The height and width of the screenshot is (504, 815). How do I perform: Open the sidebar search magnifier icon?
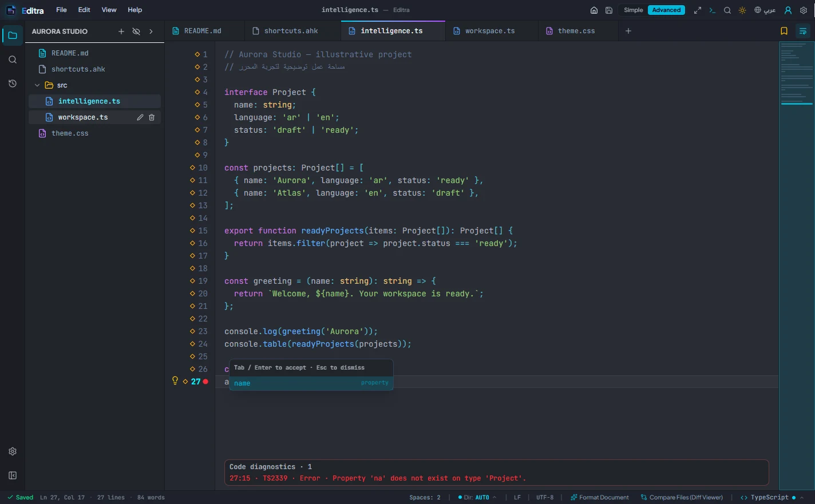[13, 59]
